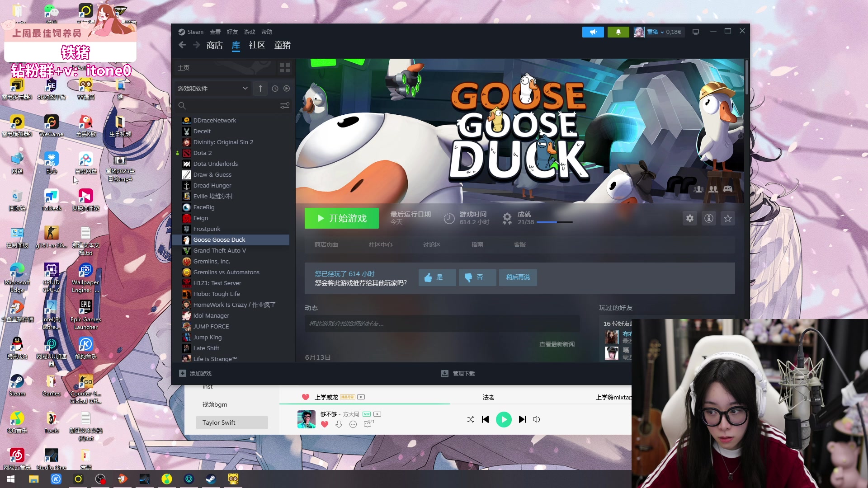Image resolution: width=868 pixels, height=488 pixels.
Task: Click the 稍后再说 button
Action: (x=518, y=277)
